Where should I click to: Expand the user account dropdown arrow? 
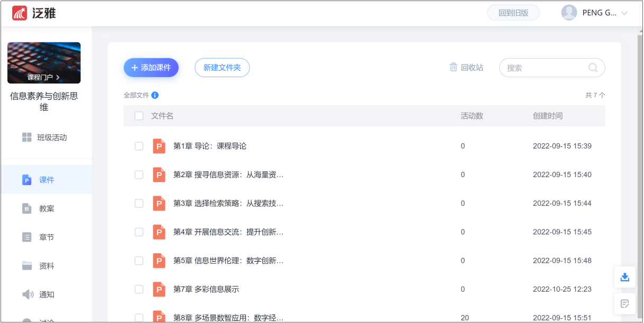[x=624, y=13]
